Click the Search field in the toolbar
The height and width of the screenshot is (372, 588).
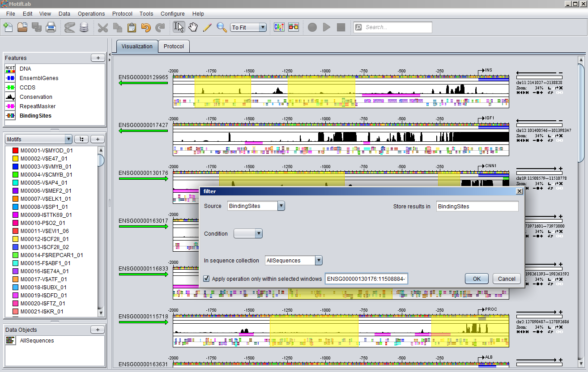[x=393, y=27]
